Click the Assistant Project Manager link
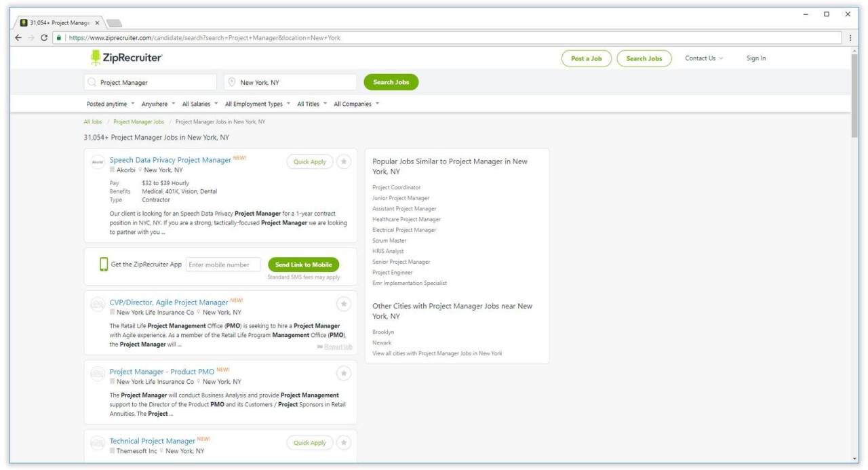Viewport: 868px width, 470px height. (405, 209)
